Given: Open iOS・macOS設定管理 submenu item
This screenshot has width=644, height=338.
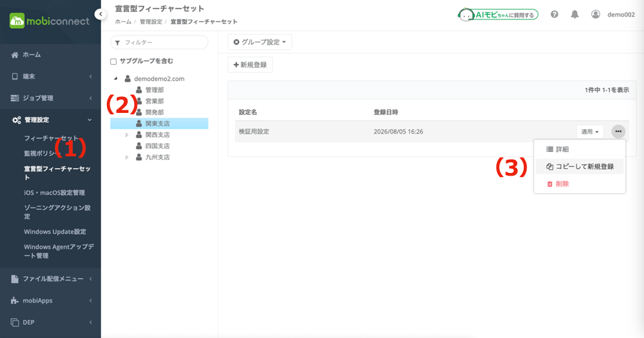Looking at the screenshot, I should 54,192.
